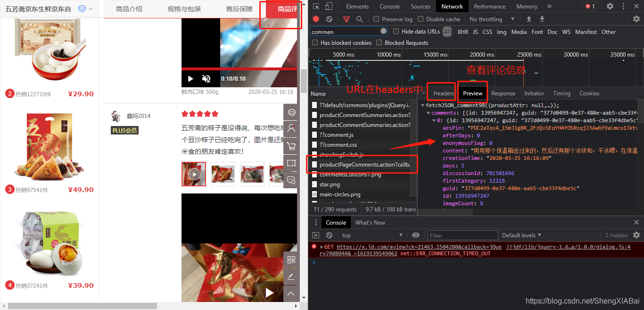Image resolution: width=644 pixels, height=310 pixels.
Task: Open console settings gear icon
Action: tap(636, 235)
